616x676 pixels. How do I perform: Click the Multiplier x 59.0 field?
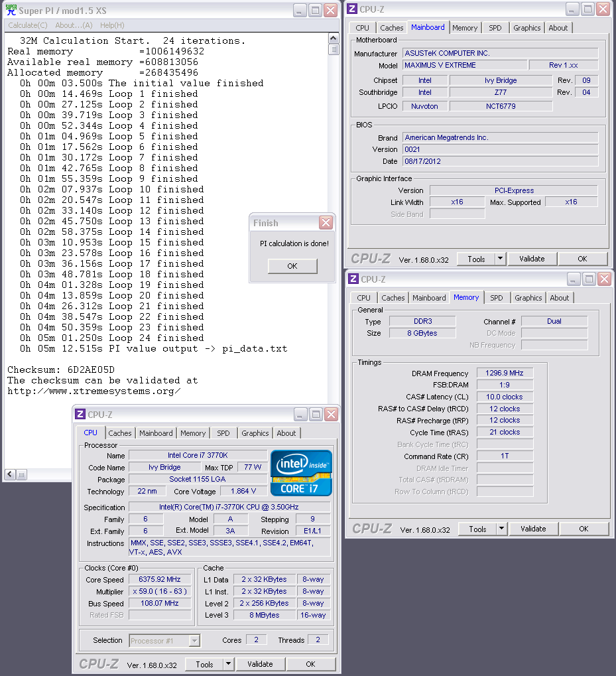tap(160, 591)
